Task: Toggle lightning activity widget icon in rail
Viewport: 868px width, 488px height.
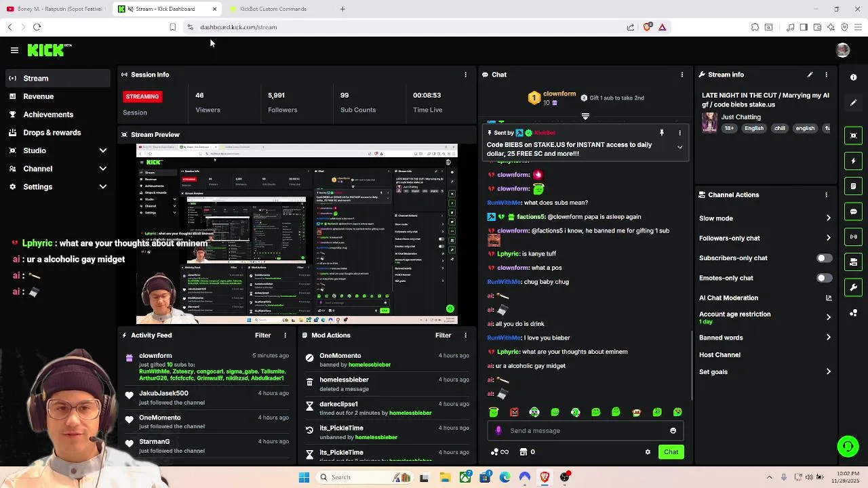Action: (854, 161)
